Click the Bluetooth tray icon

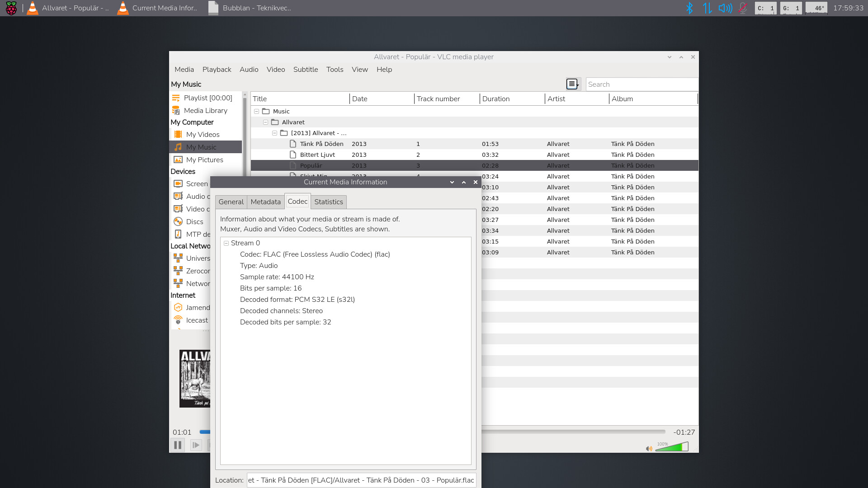(x=689, y=8)
